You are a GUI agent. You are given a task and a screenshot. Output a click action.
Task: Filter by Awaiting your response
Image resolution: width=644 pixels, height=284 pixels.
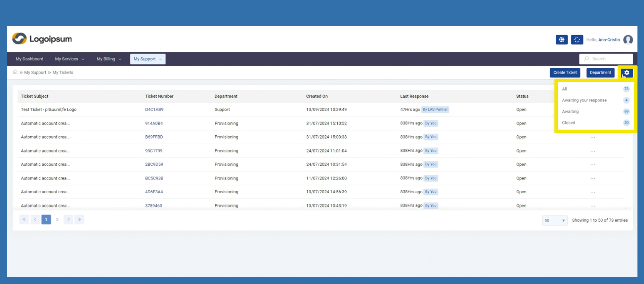pyautogui.click(x=584, y=100)
